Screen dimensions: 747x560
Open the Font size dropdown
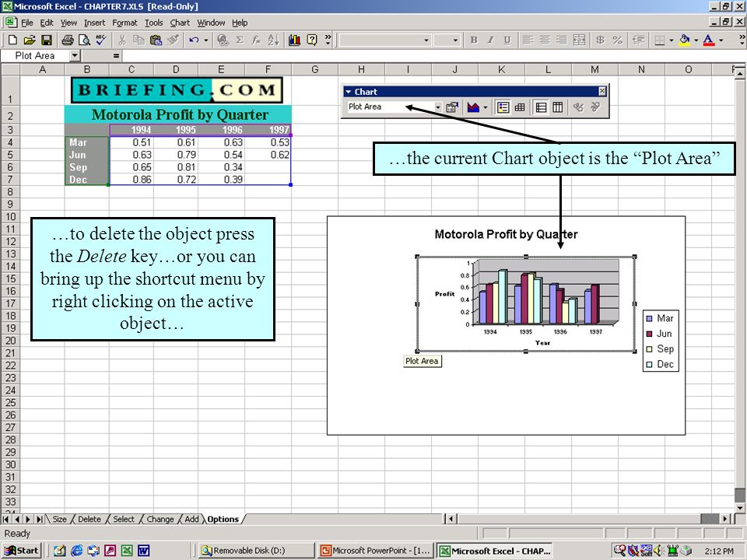pos(455,40)
